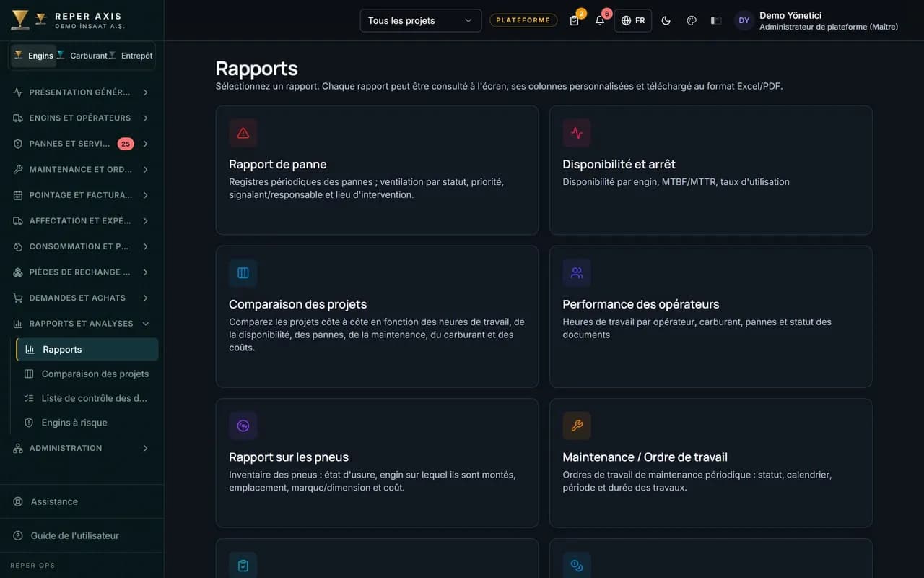Switch to the Carburant module tab

82,56
